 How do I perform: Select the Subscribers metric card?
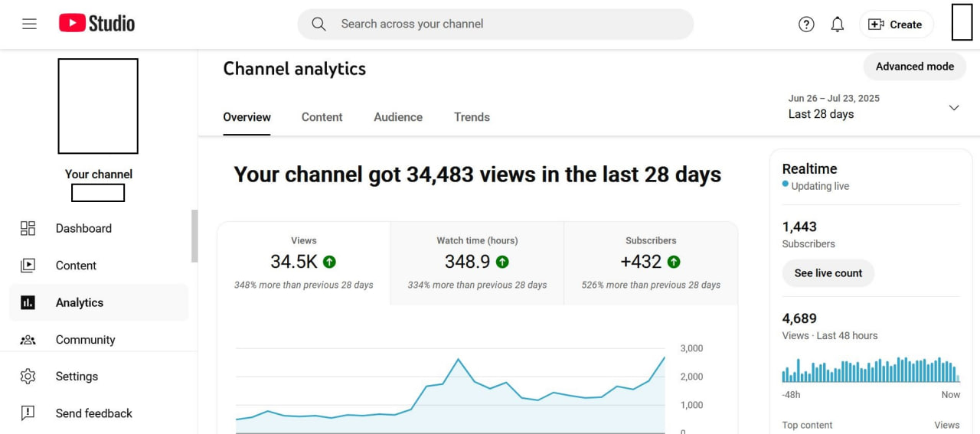coord(651,263)
